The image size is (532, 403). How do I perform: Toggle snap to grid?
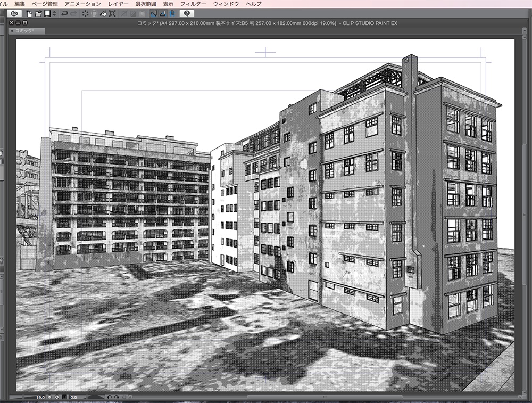[x=172, y=14]
